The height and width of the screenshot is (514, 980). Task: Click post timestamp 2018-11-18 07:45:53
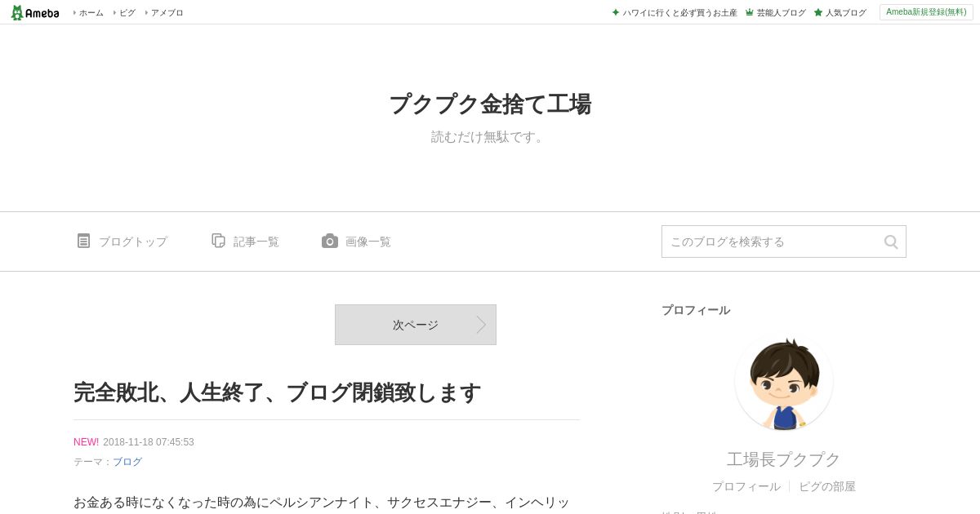point(149,442)
